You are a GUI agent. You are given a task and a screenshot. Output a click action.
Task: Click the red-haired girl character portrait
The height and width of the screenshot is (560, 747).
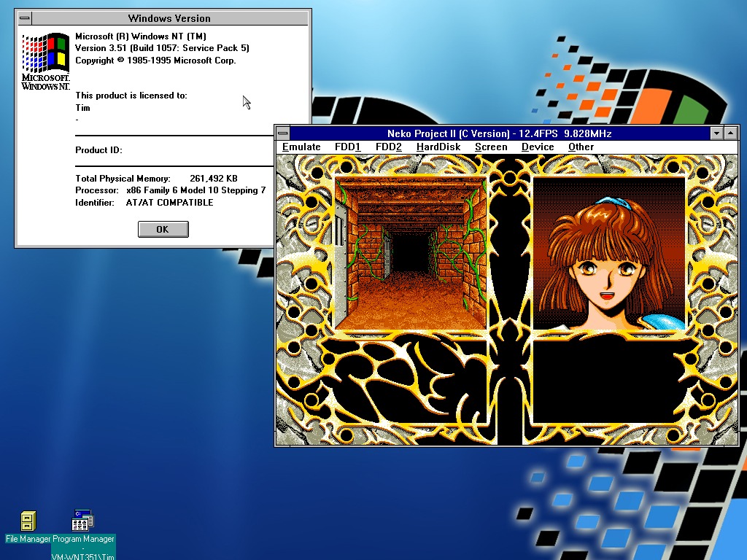(609, 252)
